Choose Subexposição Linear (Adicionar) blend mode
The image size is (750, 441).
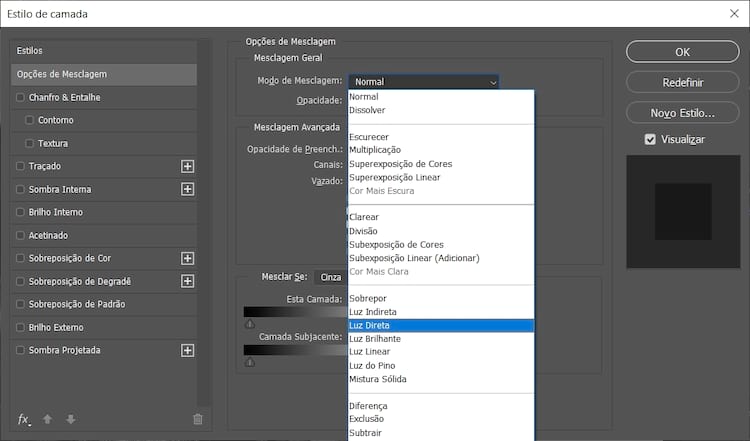click(x=441, y=258)
